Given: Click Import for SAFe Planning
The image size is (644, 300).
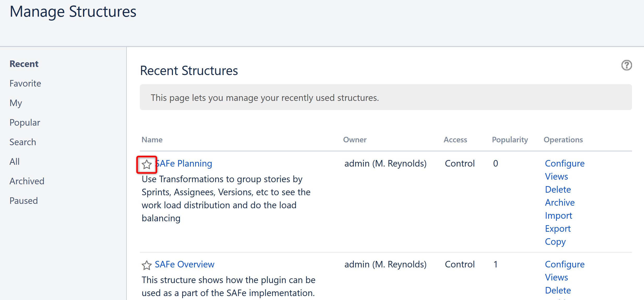Looking at the screenshot, I should click(558, 216).
